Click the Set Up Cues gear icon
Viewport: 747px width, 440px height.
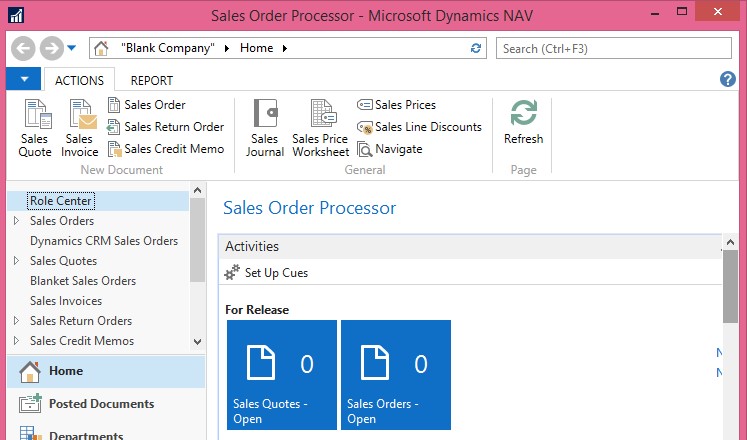click(x=233, y=272)
